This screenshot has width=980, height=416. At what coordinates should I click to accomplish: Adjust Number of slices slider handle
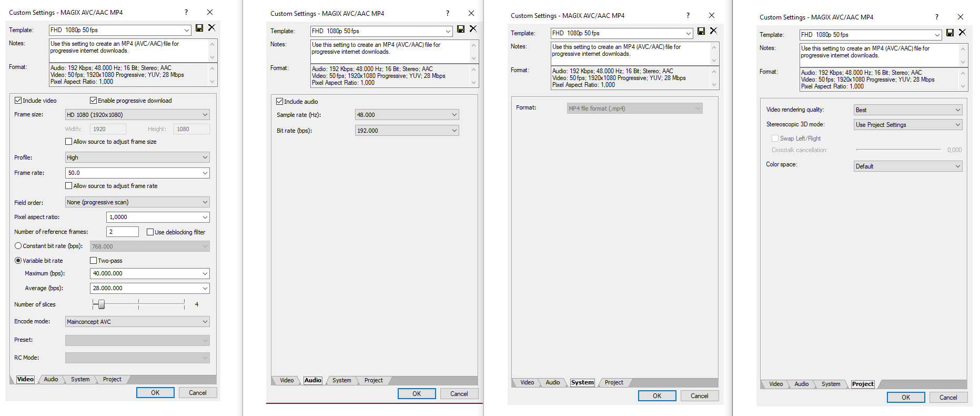(101, 304)
